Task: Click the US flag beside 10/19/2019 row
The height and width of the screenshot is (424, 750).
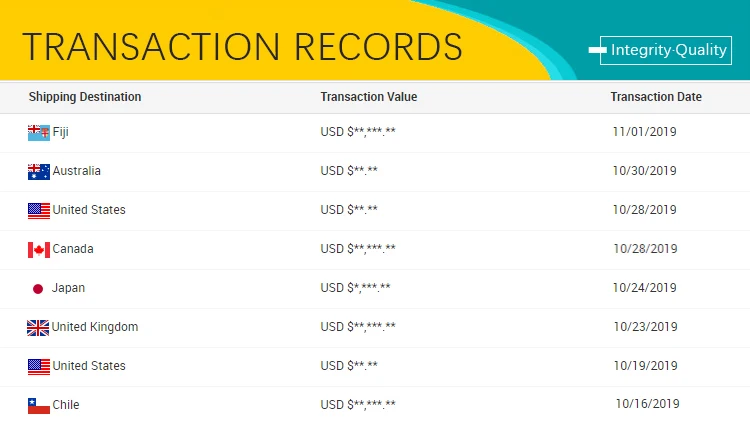Action: (x=39, y=367)
